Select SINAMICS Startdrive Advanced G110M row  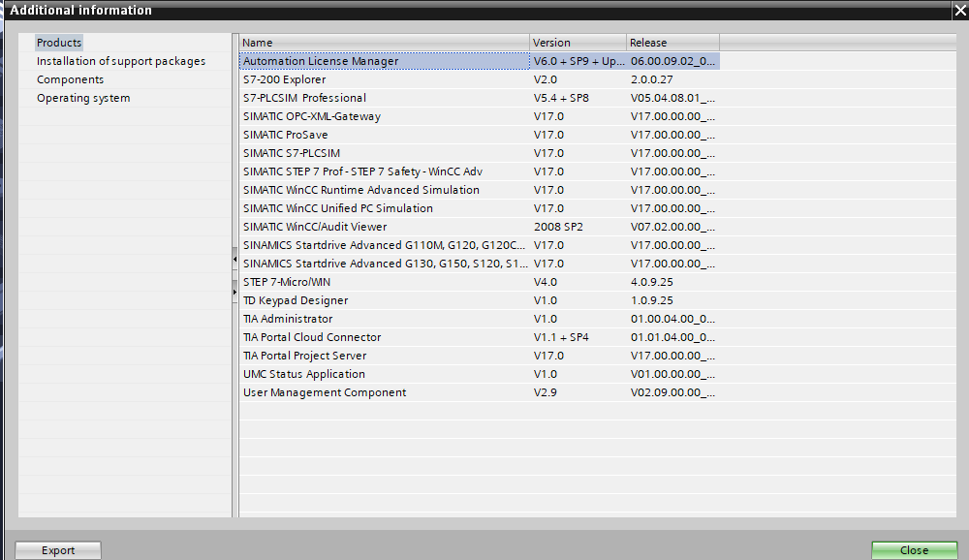point(479,245)
